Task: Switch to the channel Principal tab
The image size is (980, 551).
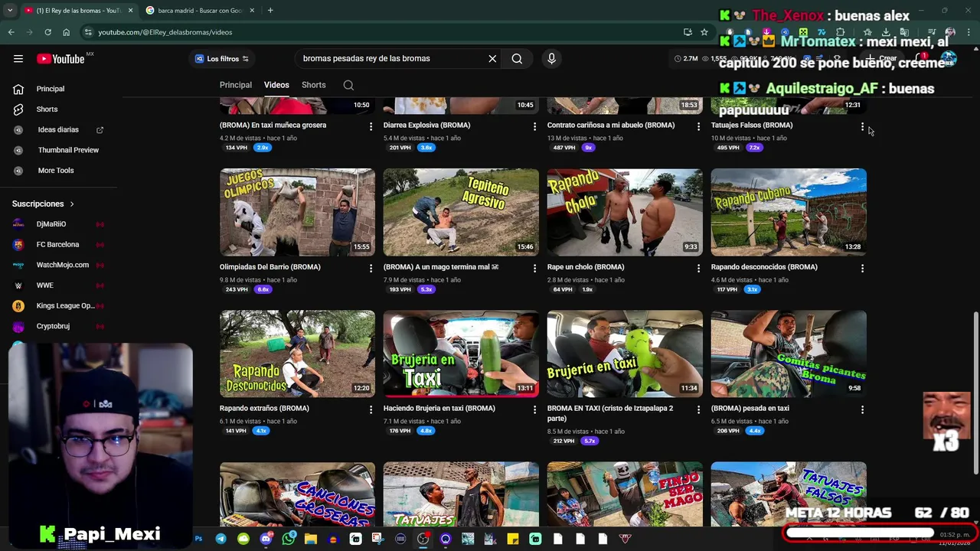Action: 236,85
